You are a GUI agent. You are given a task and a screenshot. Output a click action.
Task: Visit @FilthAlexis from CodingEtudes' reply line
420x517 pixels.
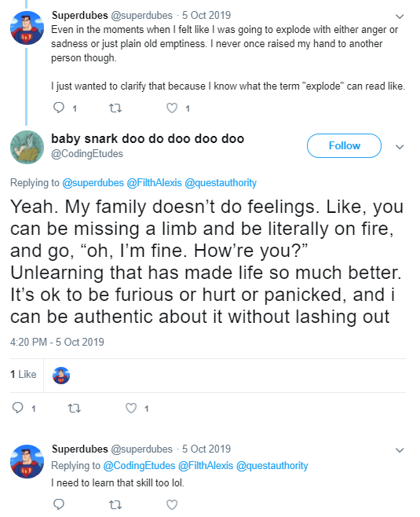pyautogui.click(x=154, y=182)
